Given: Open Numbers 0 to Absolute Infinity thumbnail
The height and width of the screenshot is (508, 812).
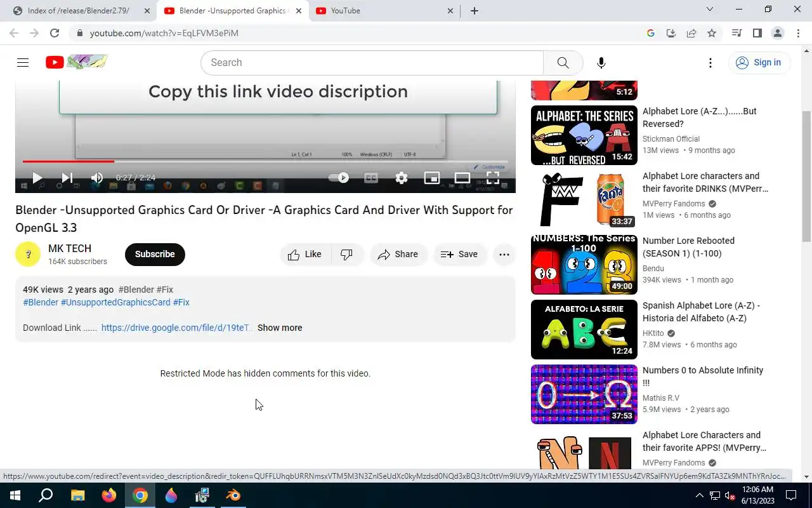Looking at the screenshot, I should click(x=584, y=394).
